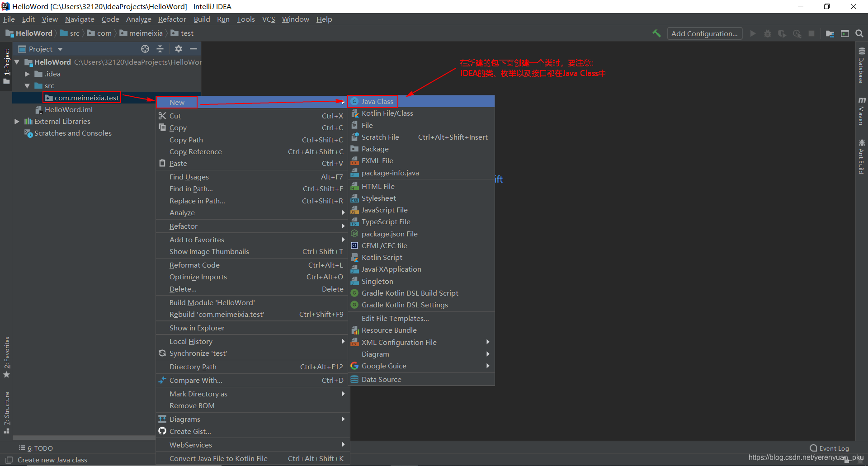Expand the .idea folder

point(27,74)
